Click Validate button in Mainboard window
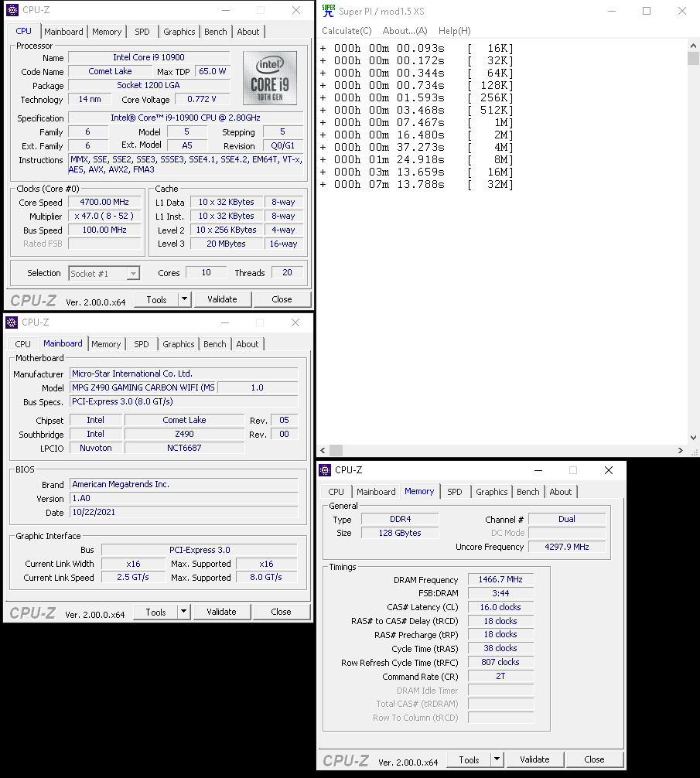 click(221, 612)
